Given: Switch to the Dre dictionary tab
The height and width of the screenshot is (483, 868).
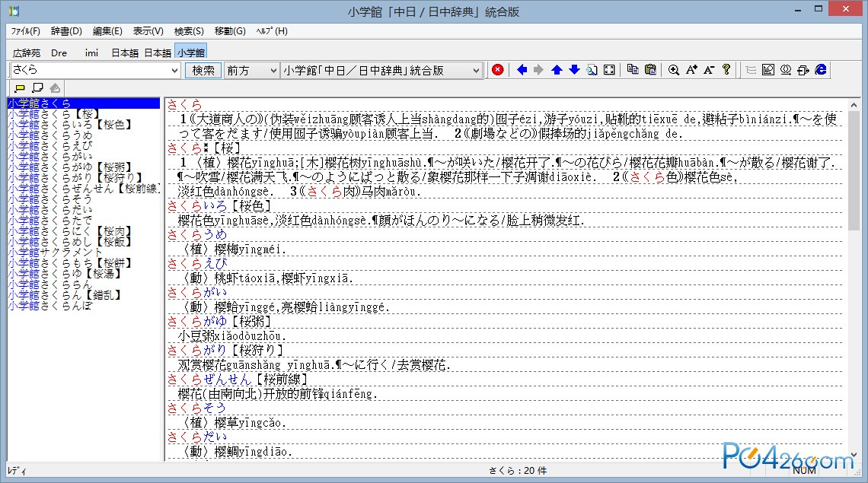Looking at the screenshot, I should click(x=59, y=52).
